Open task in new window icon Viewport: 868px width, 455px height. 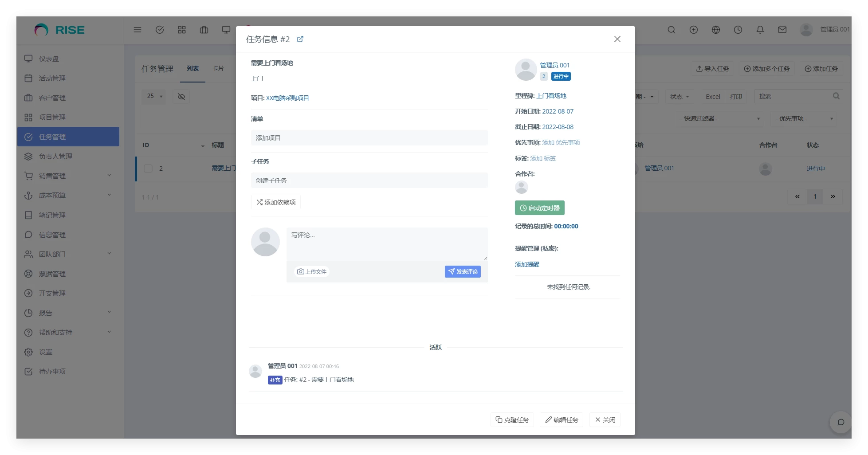pos(300,39)
